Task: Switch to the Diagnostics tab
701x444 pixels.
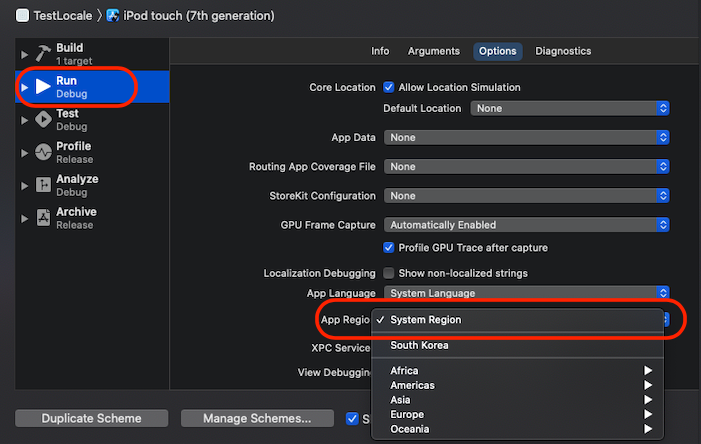Action: pos(563,51)
